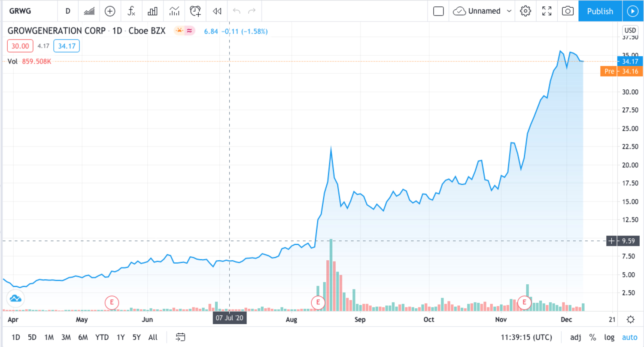
Task: Select the All time range
Action: coord(152,337)
